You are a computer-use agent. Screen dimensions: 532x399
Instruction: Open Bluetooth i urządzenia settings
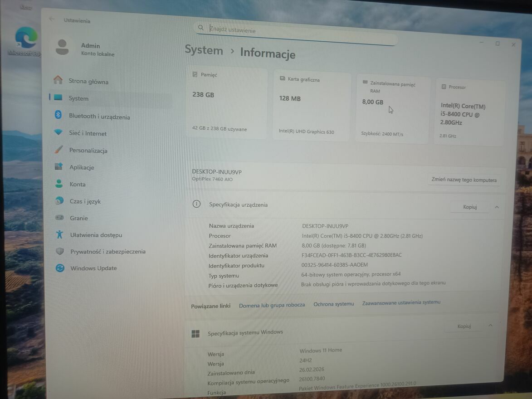pyautogui.click(x=99, y=117)
